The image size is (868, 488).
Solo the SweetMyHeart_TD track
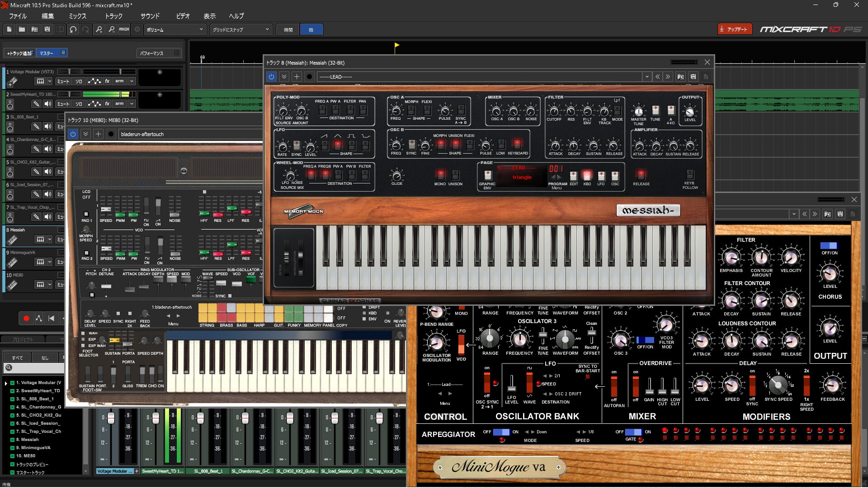coord(79,104)
